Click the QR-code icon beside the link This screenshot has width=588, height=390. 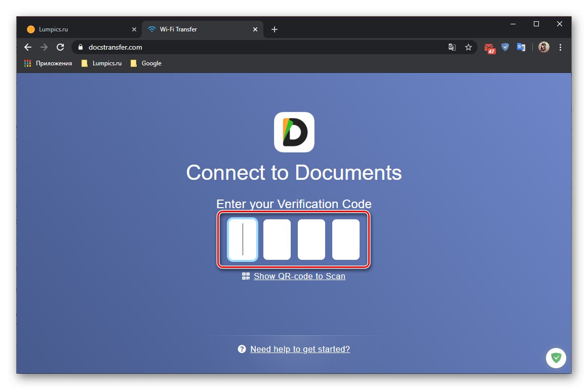pos(246,277)
